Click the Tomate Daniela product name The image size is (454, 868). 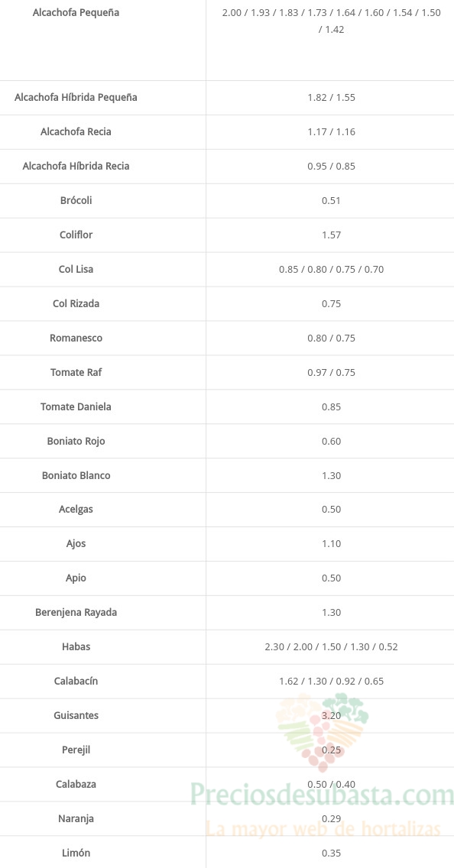click(76, 406)
